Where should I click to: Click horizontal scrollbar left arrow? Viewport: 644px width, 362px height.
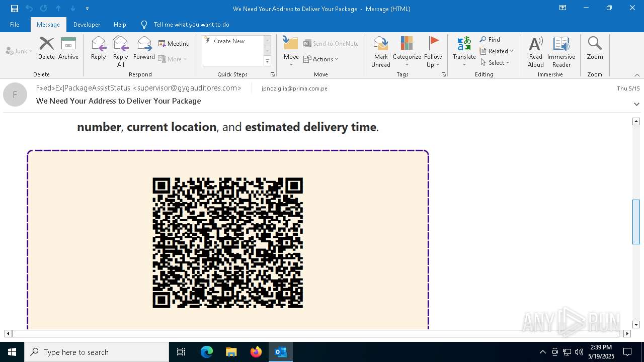click(8, 333)
